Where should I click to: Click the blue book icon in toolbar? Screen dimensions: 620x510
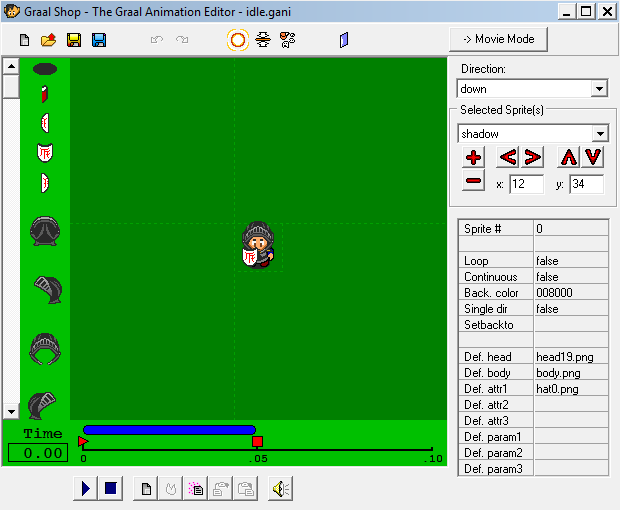click(345, 40)
